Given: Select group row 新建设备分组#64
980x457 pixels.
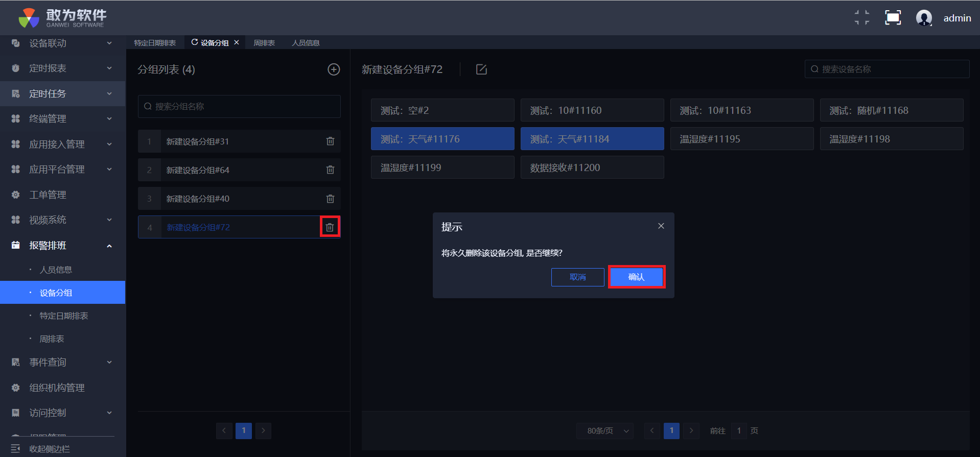Looking at the screenshot, I should tap(239, 170).
